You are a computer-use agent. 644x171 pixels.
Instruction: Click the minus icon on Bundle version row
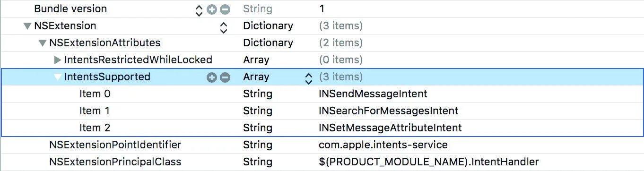(225, 9)
